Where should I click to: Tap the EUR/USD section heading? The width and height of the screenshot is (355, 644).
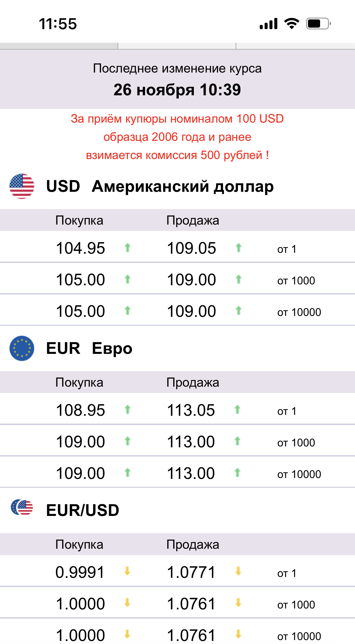[x=83, y=510]
